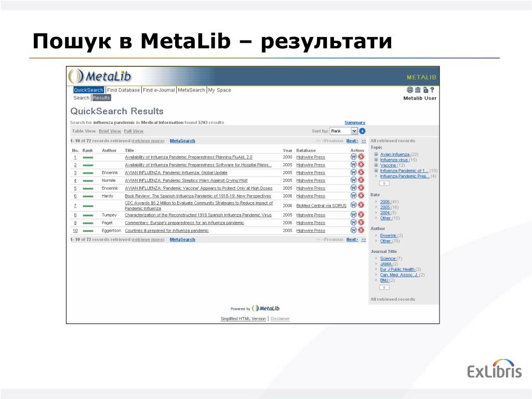Click basket icon for Tumpey row
Screen dimensions: 532x399
point(353,215)
